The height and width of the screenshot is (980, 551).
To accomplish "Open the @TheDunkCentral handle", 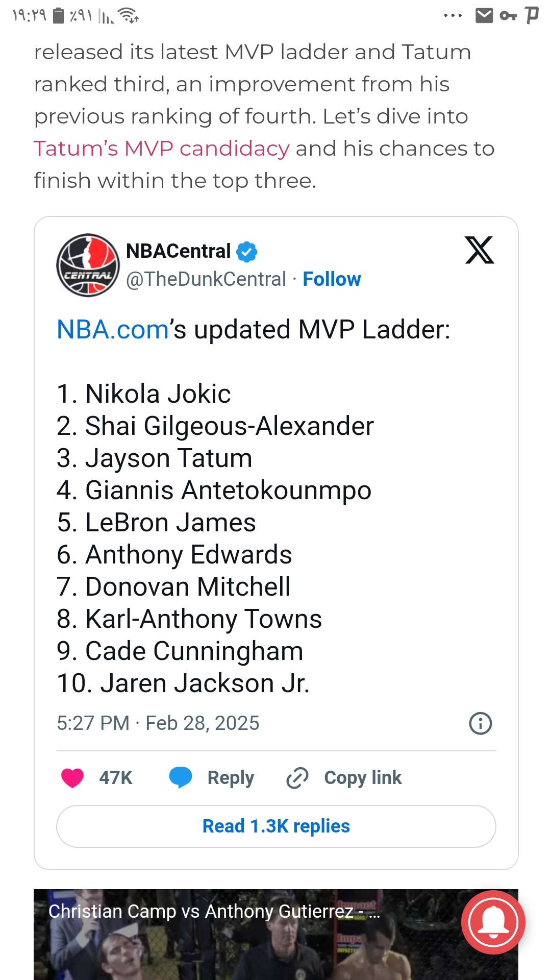I will coord(206,279).
